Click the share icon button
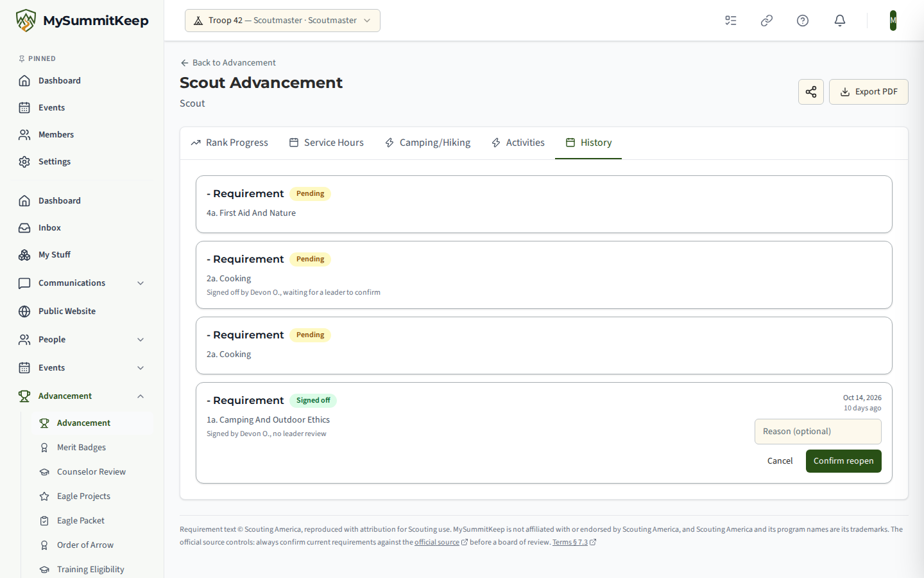Viewport: 924px width, 578px height. point(811,92)
